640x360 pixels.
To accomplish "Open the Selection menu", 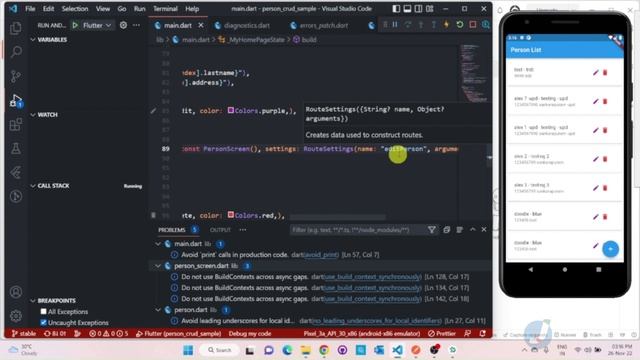I will [x=75, y=9].
